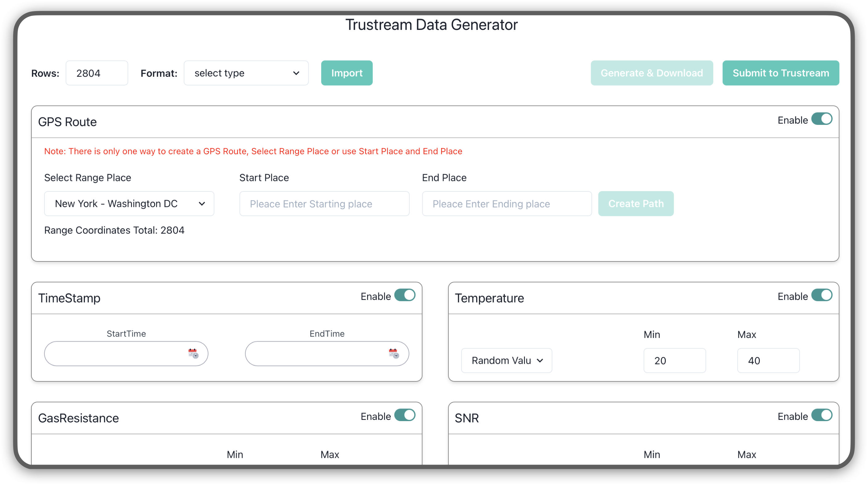Click the SNR section heading

point(467,418)
